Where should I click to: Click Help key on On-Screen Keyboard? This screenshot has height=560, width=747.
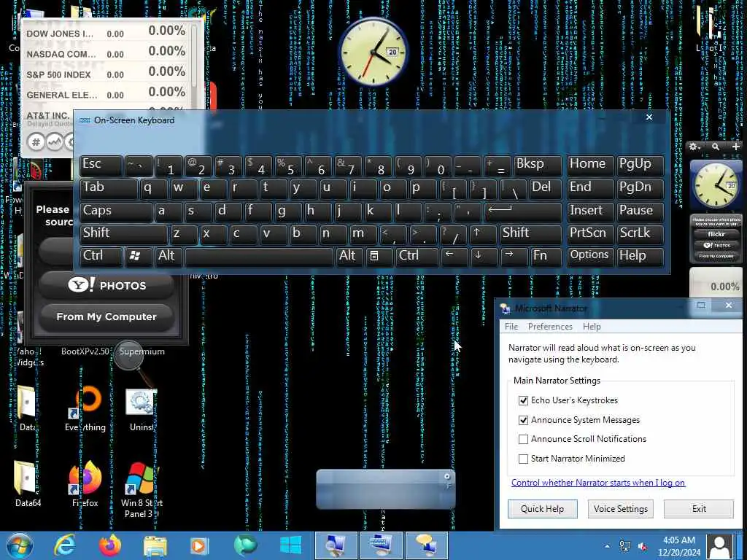coord(640,256)
